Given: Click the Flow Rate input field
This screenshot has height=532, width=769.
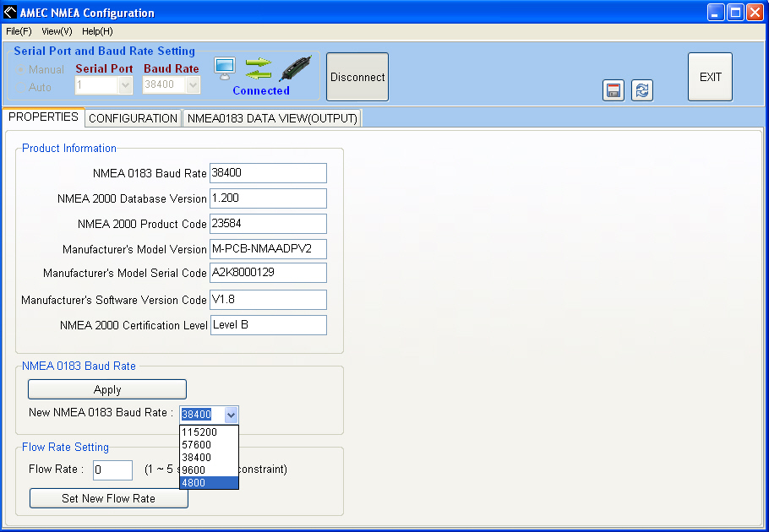Looking at the screenshot, I should coord(112,470).
